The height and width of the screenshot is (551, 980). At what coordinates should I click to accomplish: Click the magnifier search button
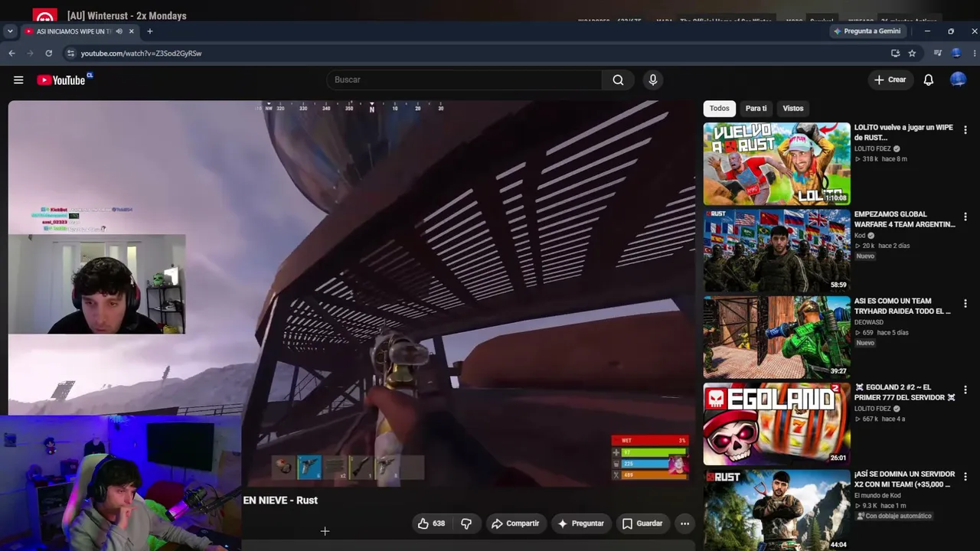(618, 80)
